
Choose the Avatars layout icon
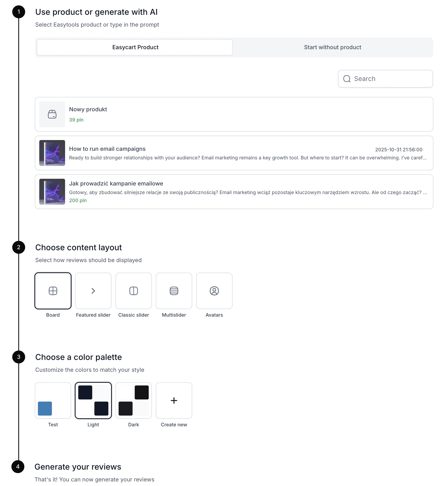click(214, 291)
